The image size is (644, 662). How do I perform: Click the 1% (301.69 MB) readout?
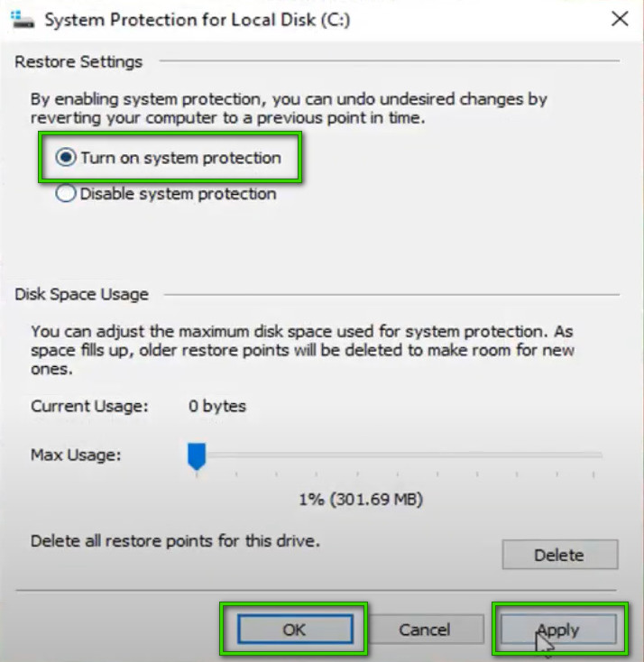[x=361, y=499]
